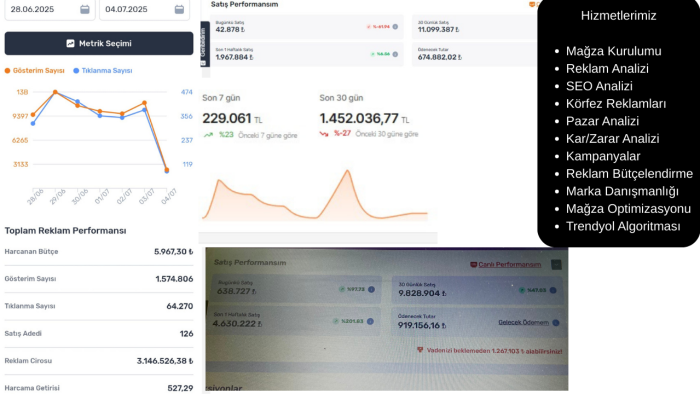This screenshot has height=394, width=700.
Task: Click the red down-trend arrow beside %-27
Action: pyautogui.click(x=324, y=133)
